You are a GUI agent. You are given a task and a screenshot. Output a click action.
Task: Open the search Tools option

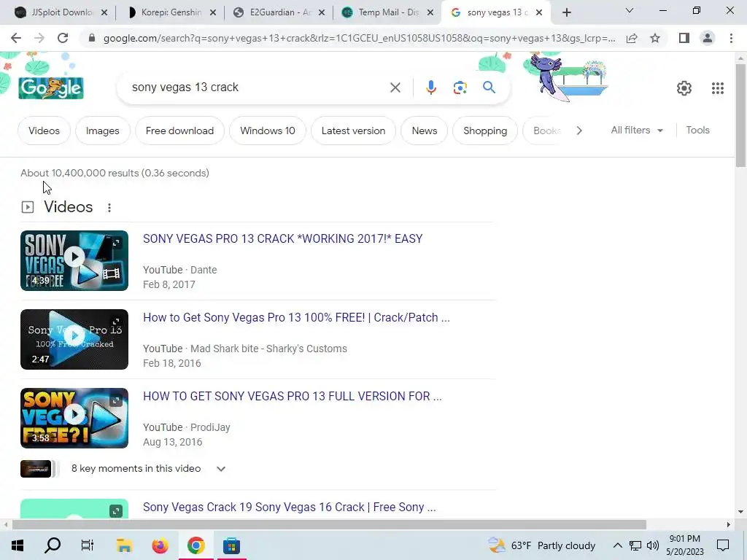pos(697,130)
